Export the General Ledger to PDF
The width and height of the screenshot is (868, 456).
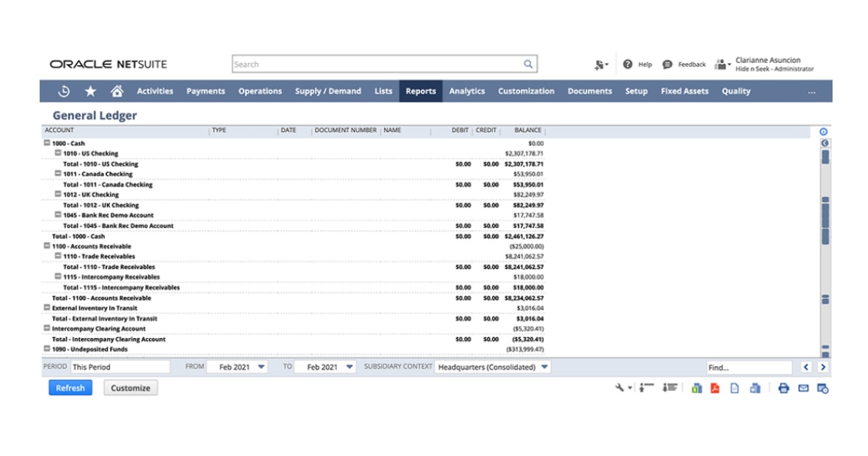point(715,388)
